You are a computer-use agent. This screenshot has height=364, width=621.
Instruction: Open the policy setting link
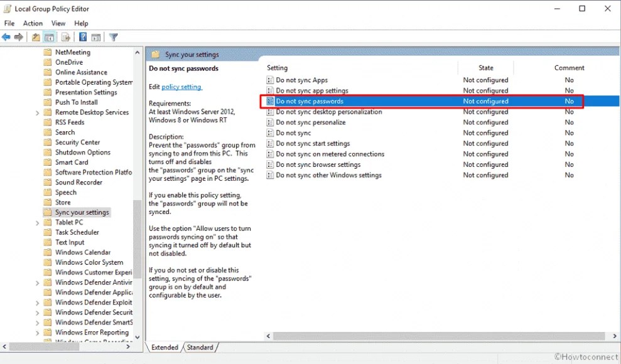[x=181, y=85]
